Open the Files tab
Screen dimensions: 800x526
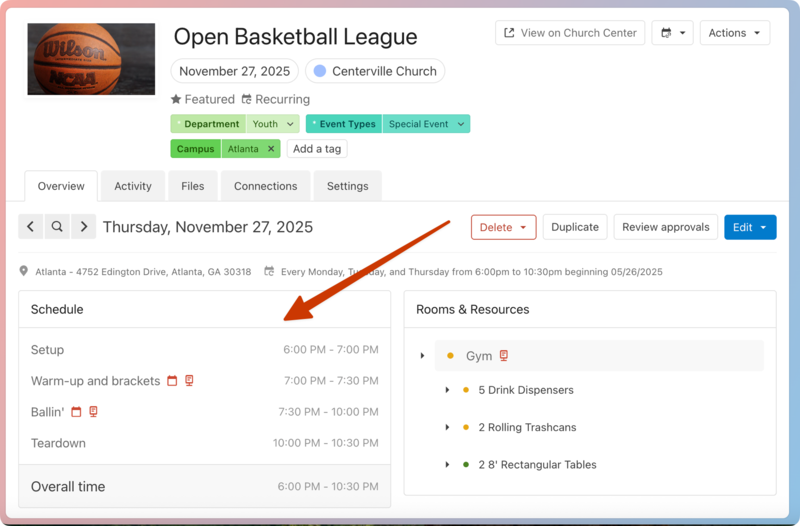point(192,186)
